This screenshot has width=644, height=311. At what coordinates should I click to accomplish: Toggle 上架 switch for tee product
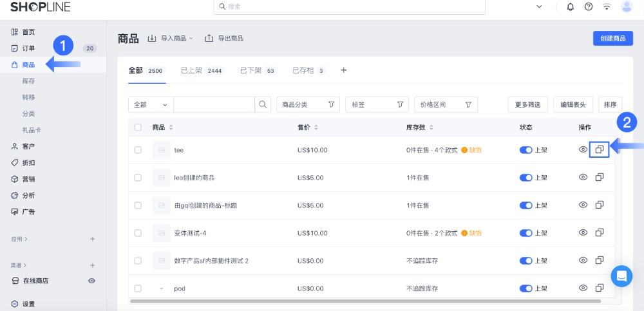click(526, 150)
